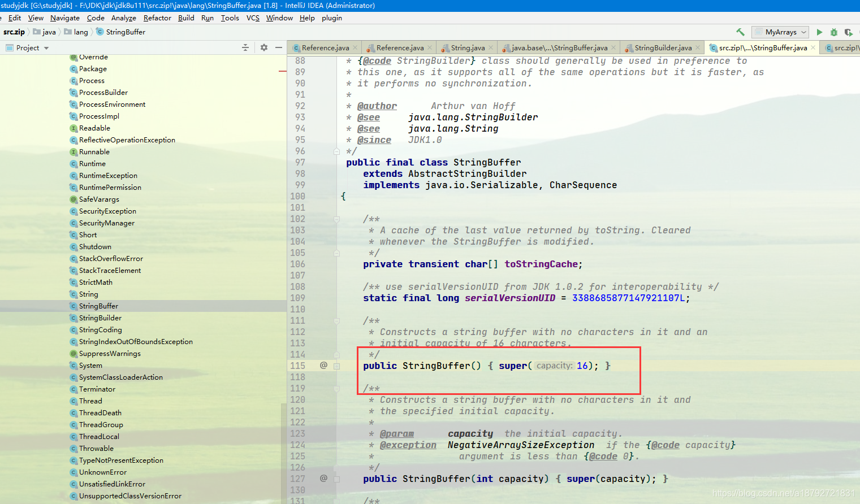
Task: Click the scroll-from-source collapse icon
Action: click(245, 47)
